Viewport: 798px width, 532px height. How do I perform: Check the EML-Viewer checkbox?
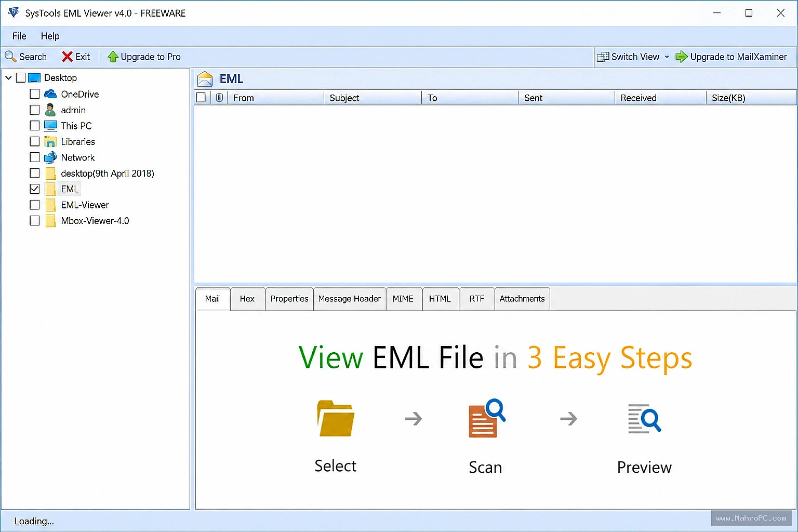point(35,205)
